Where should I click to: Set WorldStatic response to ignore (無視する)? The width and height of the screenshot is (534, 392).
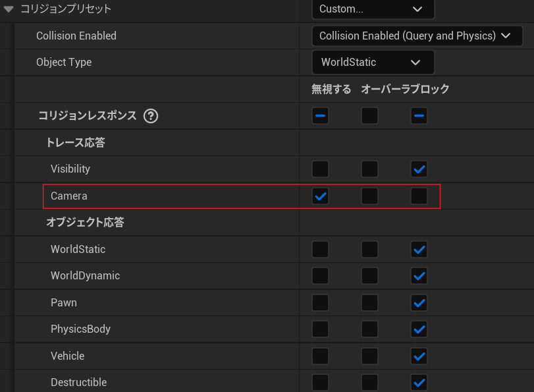(x=321, y=249)
